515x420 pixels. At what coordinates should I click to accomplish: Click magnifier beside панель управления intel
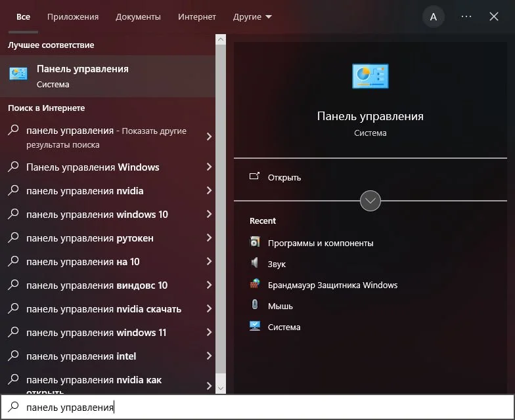(13, 356)
